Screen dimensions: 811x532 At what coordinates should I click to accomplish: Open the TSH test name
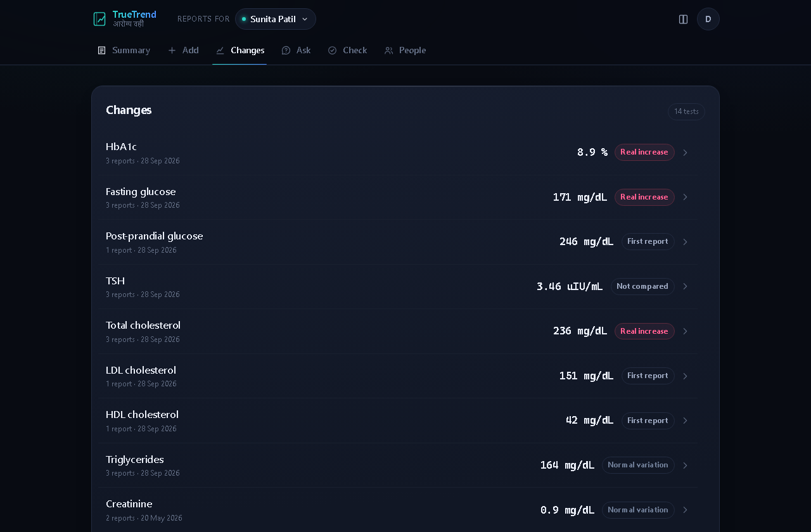(x=115, y=281)
